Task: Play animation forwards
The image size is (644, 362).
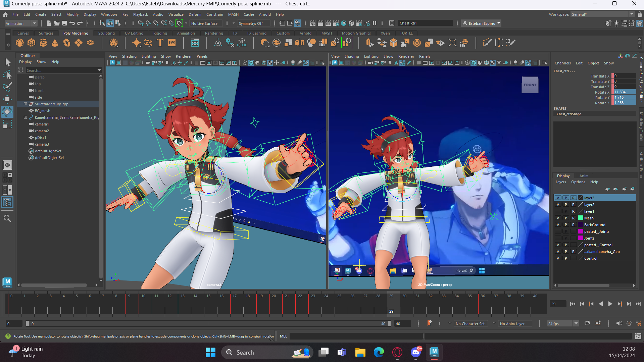Action: 610,304
